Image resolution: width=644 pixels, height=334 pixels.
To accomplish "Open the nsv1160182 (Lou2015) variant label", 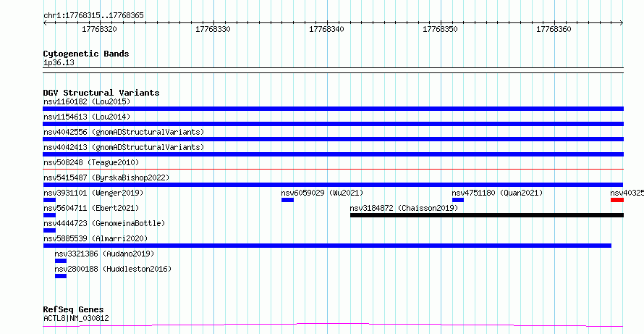I will [87, 101].
